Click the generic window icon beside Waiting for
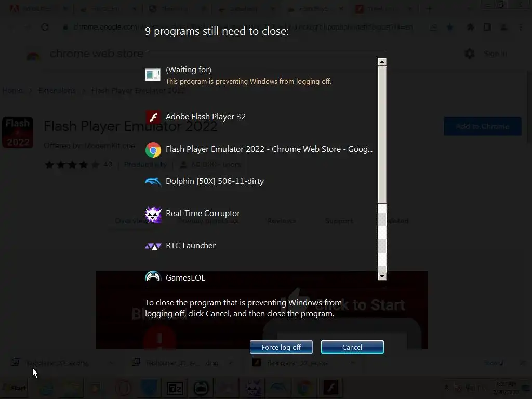Viewport: 532px width, 399px height. click(153, 74)
